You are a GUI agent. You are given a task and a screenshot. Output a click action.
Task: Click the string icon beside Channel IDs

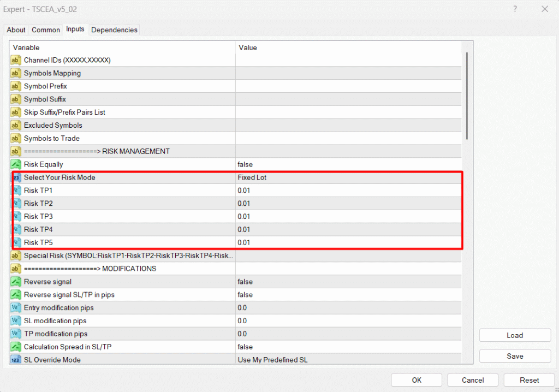tap(16, 60)
